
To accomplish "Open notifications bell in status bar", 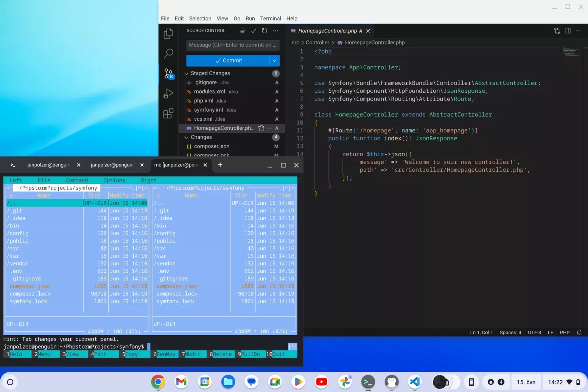I will 579,332.
